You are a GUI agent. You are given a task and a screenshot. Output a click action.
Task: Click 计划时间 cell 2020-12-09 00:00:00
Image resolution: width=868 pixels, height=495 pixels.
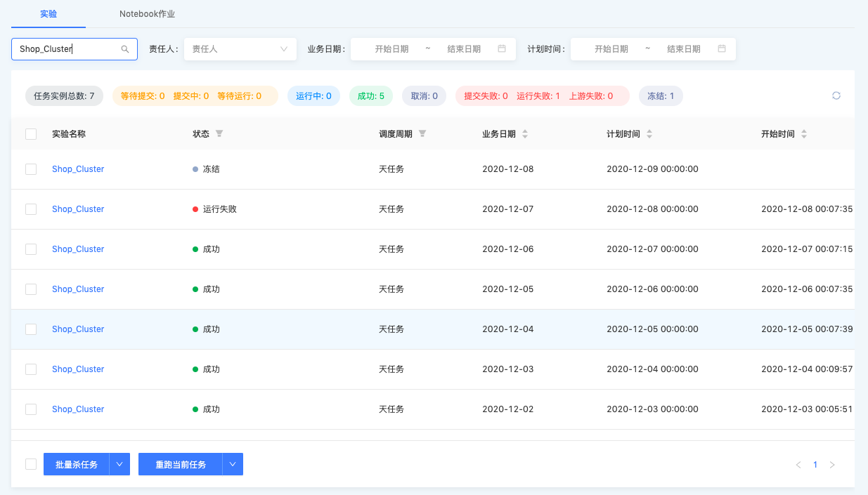click(x=652, y=169)
